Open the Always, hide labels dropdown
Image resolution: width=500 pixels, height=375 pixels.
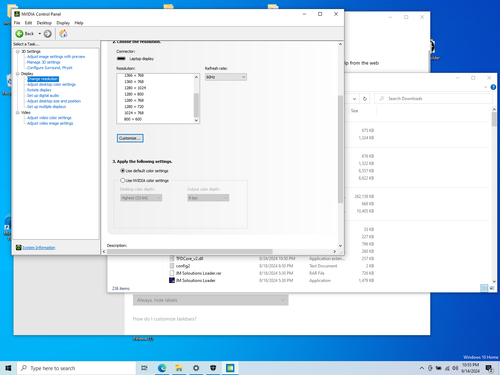click(x=211, y=300)
